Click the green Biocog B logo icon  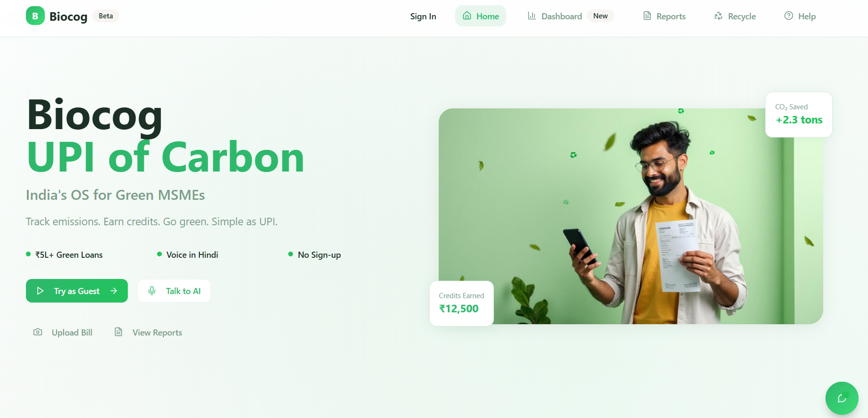[35, 16]
